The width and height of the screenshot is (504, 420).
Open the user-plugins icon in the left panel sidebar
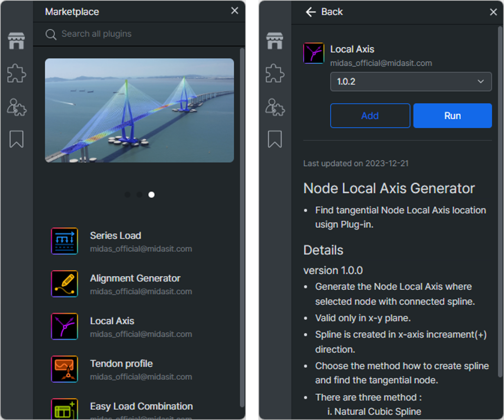[17, 107]
